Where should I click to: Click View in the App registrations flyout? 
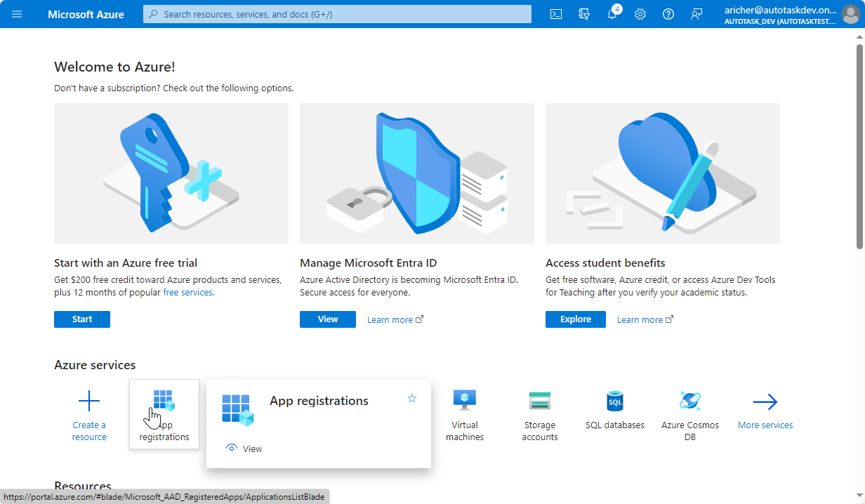coord(245,449)
